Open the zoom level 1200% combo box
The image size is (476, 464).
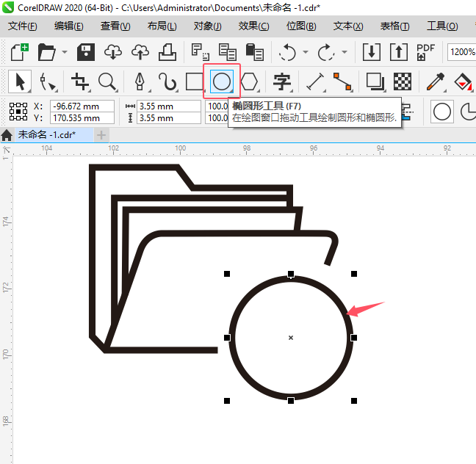pyautogui.click(x=461, y=52)
